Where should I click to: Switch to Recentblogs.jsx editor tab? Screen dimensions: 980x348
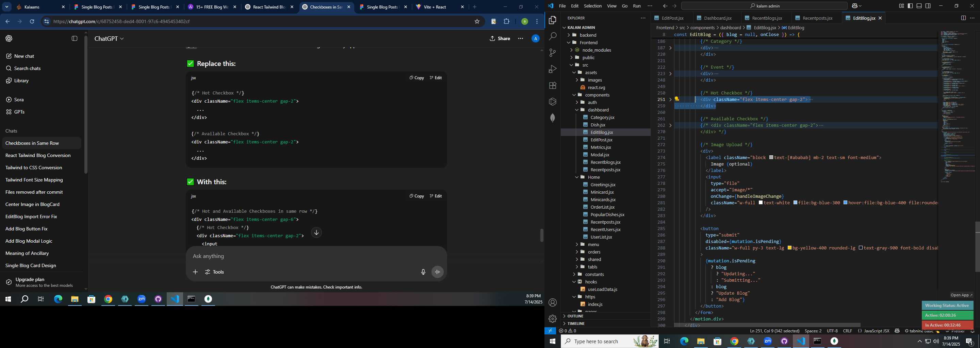(767, 18)
